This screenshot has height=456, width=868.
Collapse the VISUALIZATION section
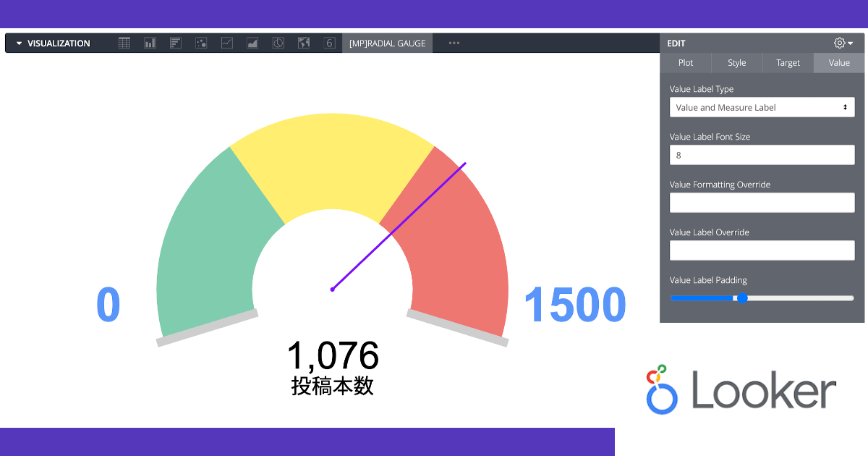53,43
